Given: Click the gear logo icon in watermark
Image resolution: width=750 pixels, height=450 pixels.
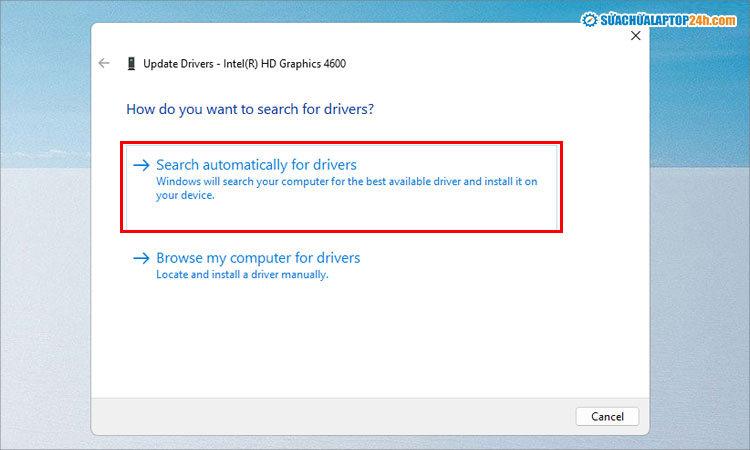Looking at the screenshot, I should pyautogui.click(x=589, y=20).
